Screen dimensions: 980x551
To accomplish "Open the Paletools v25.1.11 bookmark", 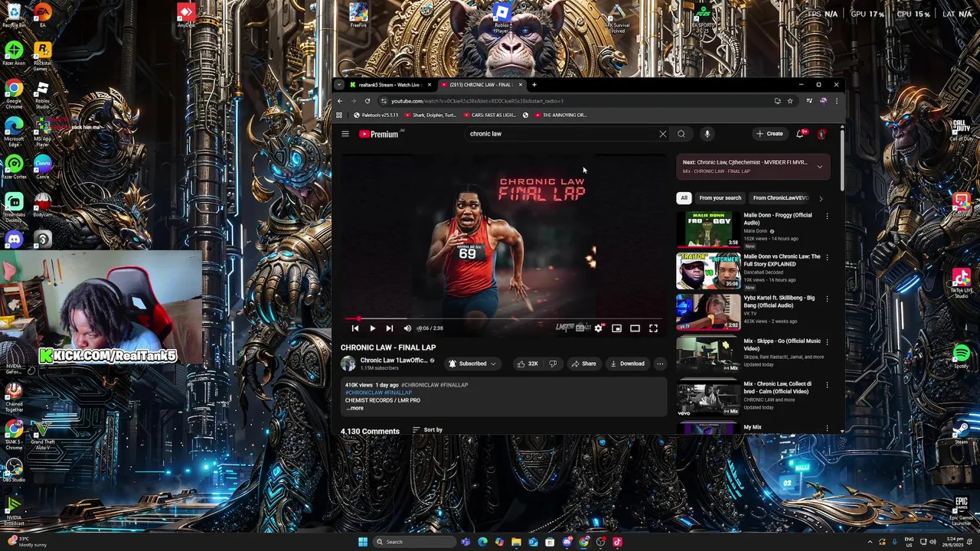I will [376, 116].
